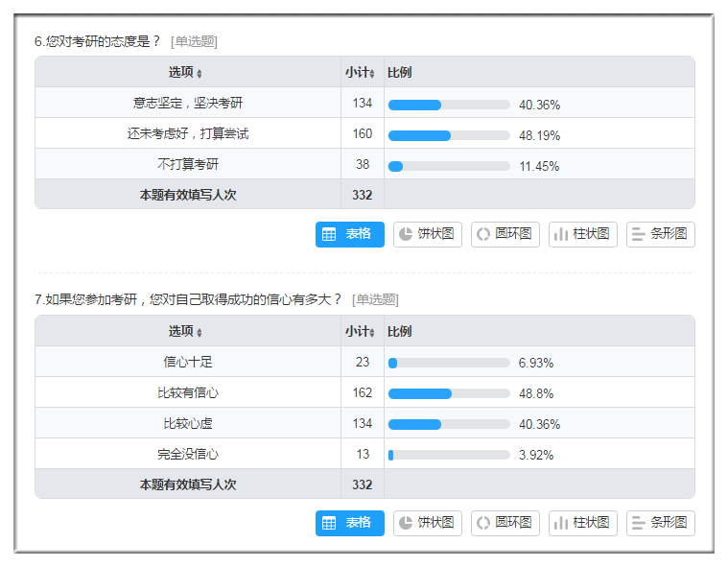Sort question 6 by 选项 column arrow
Viewport: 728px width, 567px height.
[x=200, y=74]
